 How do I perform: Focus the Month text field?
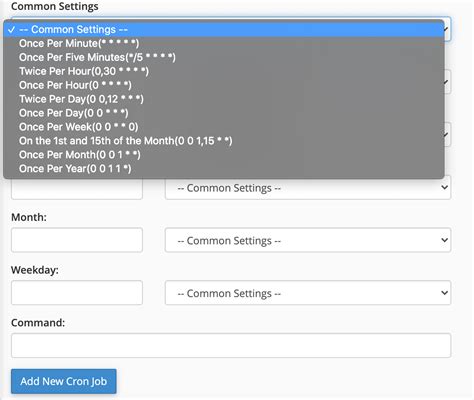[x=77, y=240]
